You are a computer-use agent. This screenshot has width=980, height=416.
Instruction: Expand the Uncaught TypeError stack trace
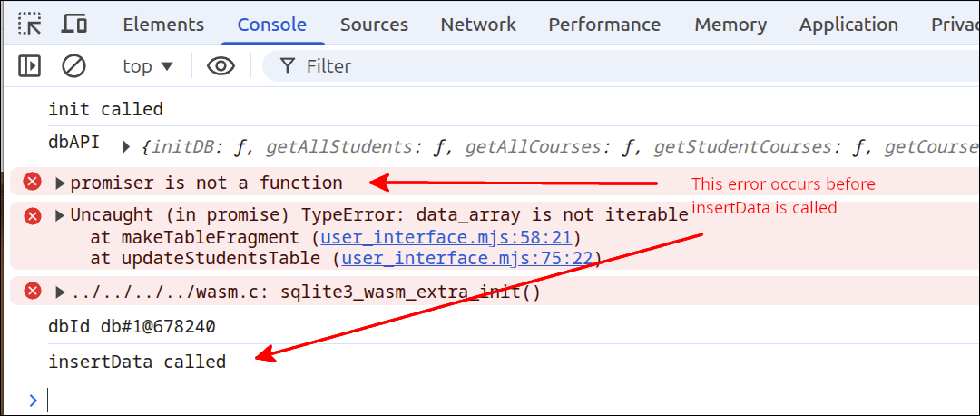pos(60,215)
